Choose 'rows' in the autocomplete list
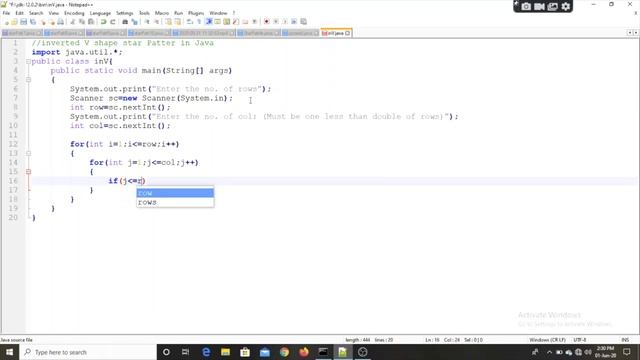 pyautogui.click(x=175, y=202)
